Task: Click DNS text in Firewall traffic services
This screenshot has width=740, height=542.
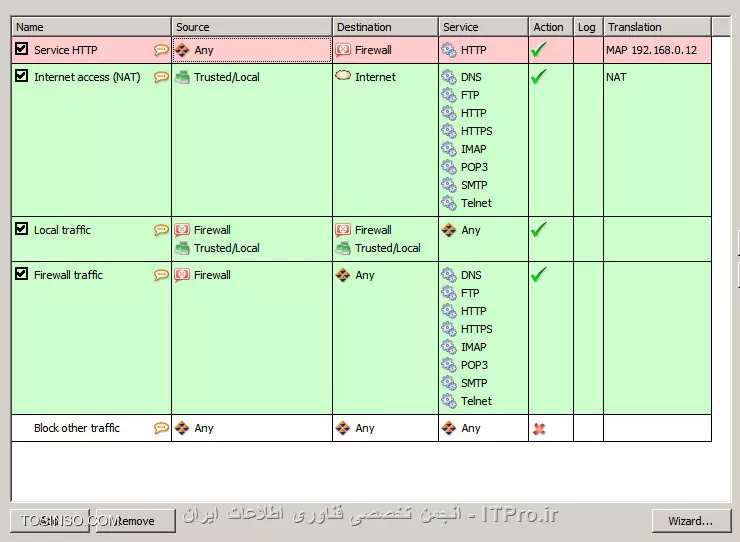Action: tap(471, 275)
